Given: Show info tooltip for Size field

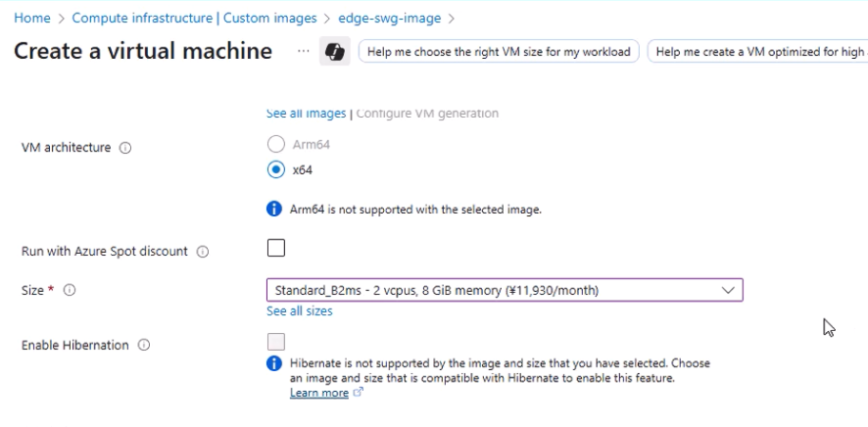Looking at the screenshot, I should 70,290.
